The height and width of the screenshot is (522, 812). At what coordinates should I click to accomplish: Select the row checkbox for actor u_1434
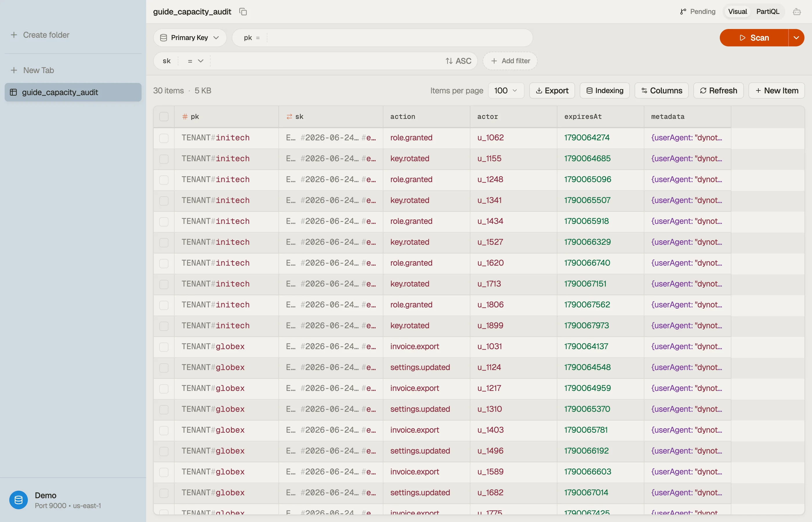[164, 222]
